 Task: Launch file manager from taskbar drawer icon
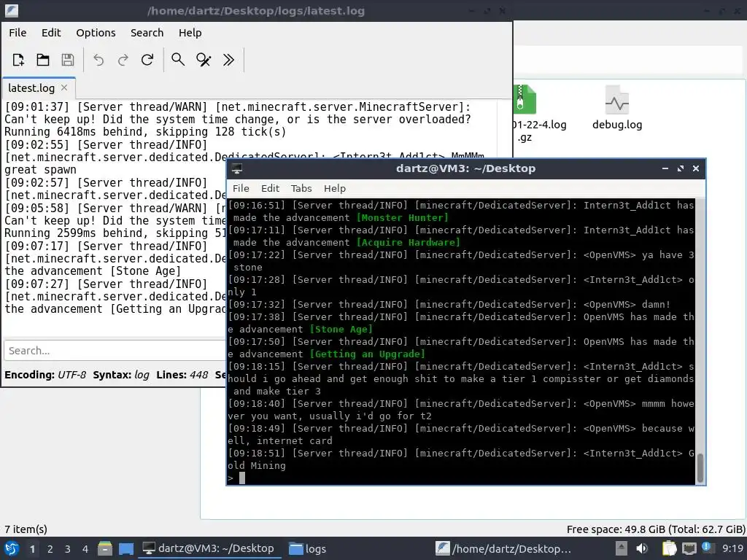pyautogui.click(x=105, y=548)
